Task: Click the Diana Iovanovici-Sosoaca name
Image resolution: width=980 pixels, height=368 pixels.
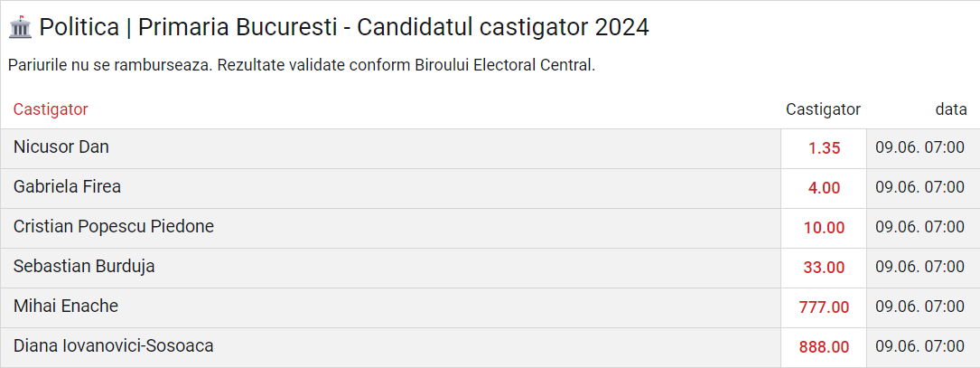Action: pyautogui.click(x=114, y=345)
